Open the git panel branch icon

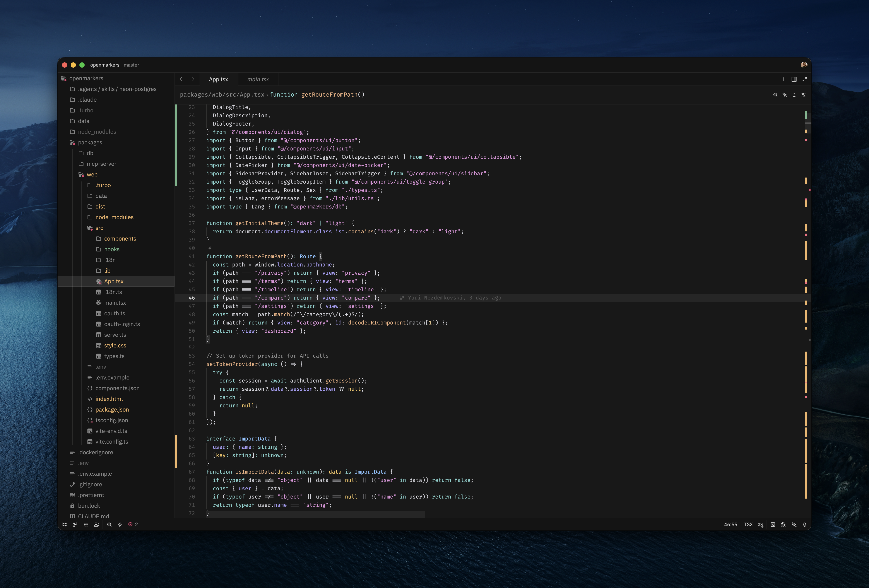(x=75, y=525)
